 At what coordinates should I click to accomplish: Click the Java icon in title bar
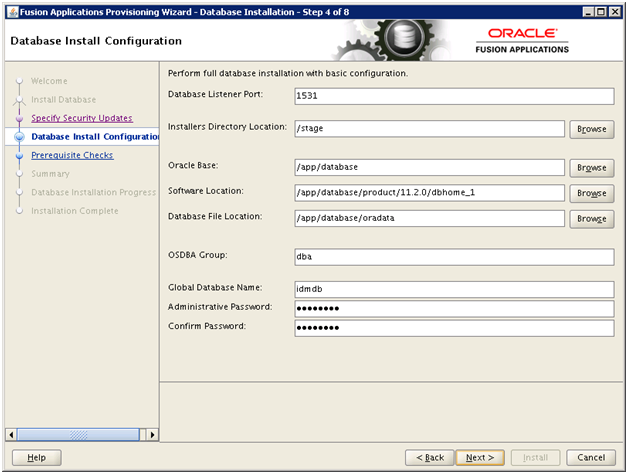13,12
